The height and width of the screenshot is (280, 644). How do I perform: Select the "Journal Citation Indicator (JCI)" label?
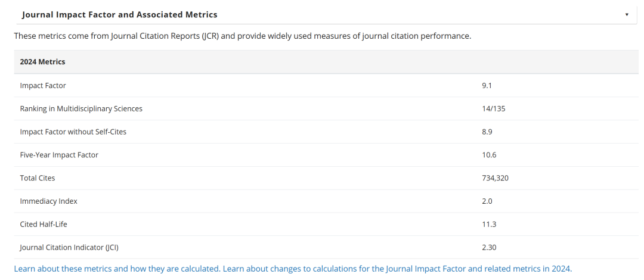[x=73, y=247]
